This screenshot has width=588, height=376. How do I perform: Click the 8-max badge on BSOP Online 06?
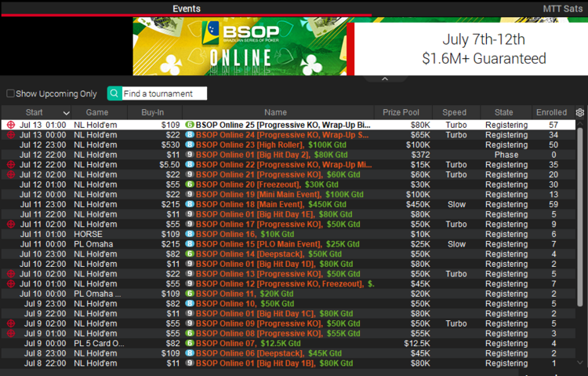(190, 353)
